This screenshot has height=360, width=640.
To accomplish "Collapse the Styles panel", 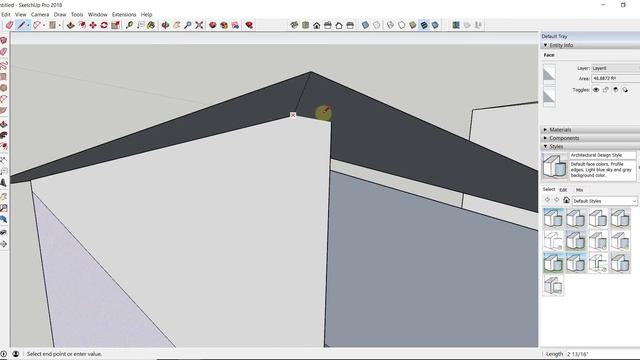I will [545, 146].
